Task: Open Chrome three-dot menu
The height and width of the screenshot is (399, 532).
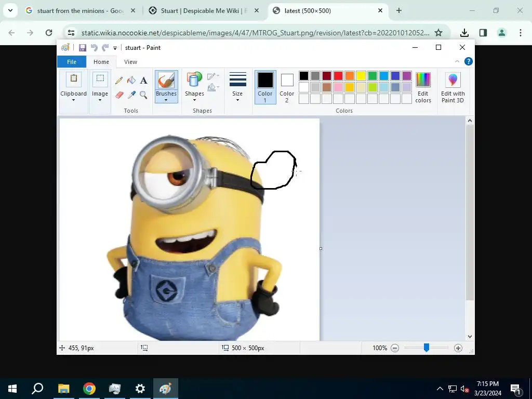Action: [x=521, y=33]
